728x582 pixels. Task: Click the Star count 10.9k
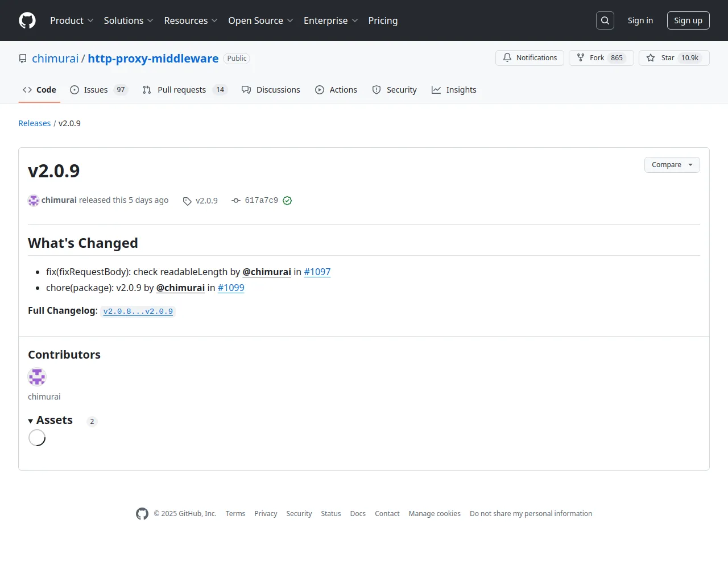pos(690,58)
